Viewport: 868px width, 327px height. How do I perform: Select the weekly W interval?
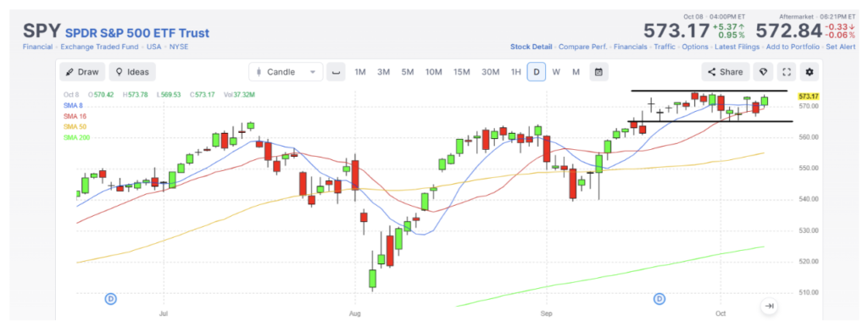point(556,72)
